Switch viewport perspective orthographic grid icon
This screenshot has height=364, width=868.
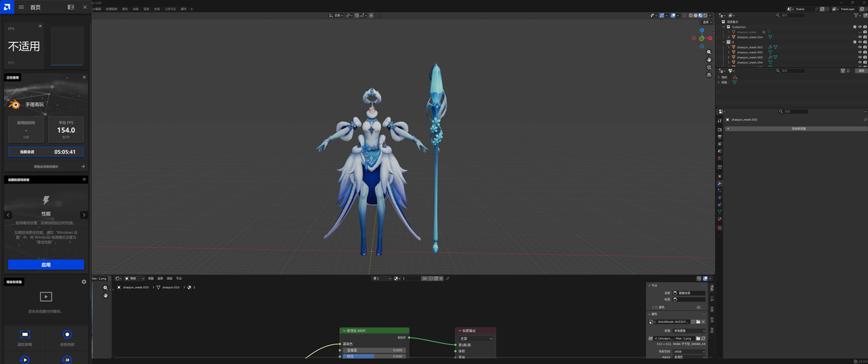click(x=709, y=76)
